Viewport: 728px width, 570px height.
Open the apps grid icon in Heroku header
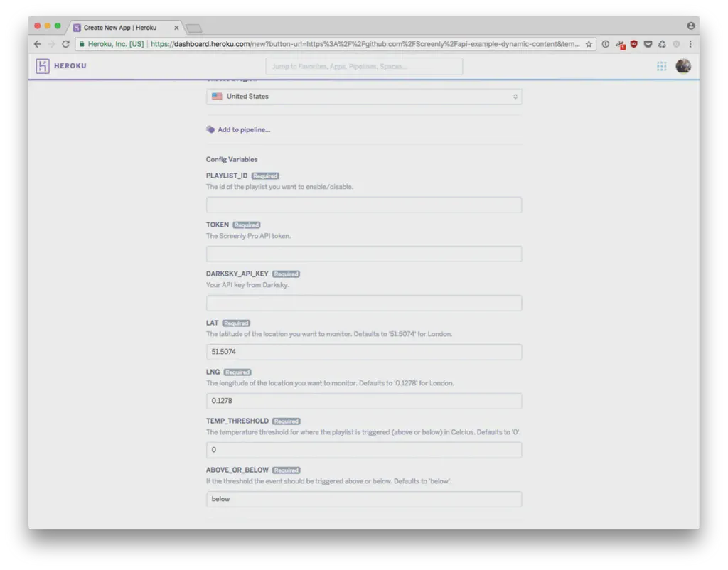tap(661, 65)
